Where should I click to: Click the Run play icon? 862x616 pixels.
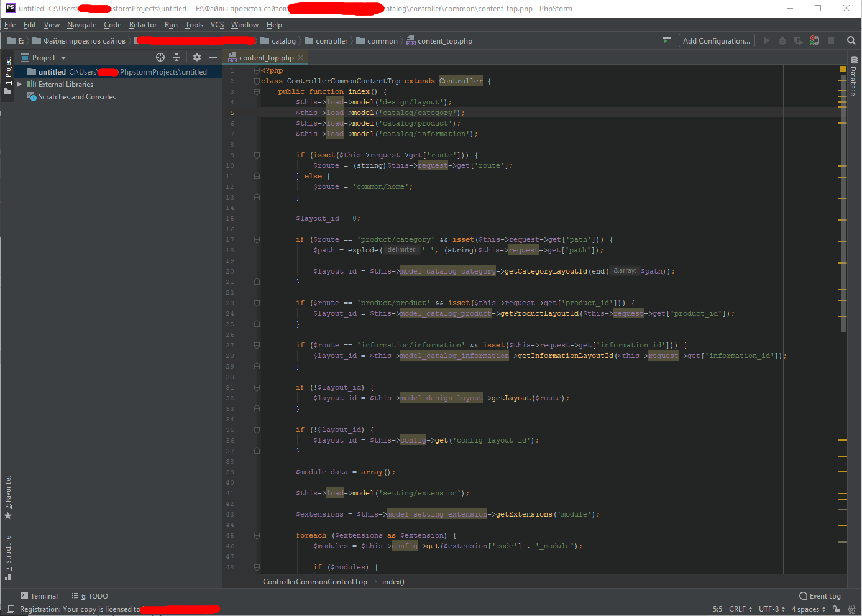point(766,40)
